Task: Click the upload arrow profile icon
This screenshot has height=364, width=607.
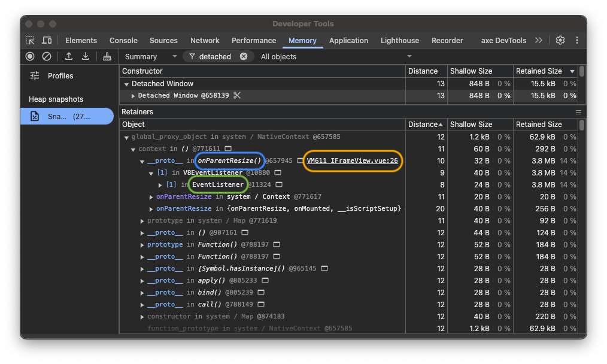Action: [68, 56]
